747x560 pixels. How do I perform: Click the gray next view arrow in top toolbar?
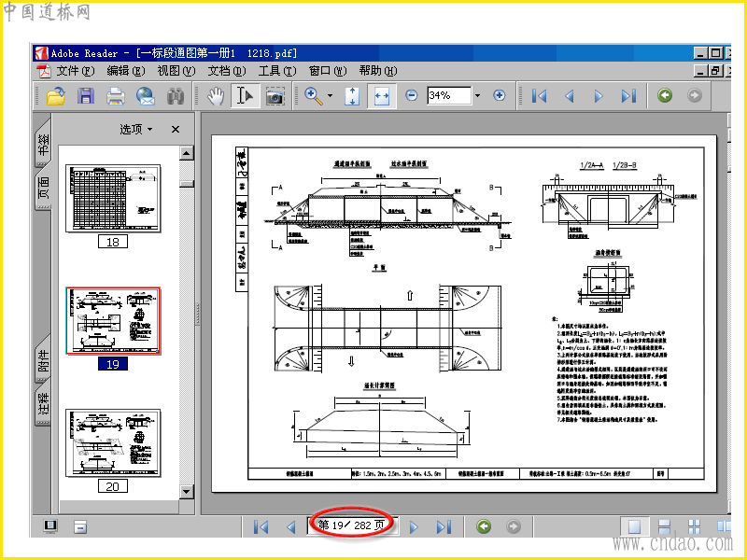(x=695, y=95)
